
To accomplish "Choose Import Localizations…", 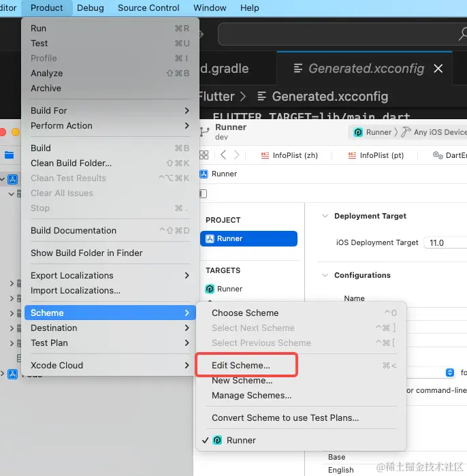I will coord(110,290).
